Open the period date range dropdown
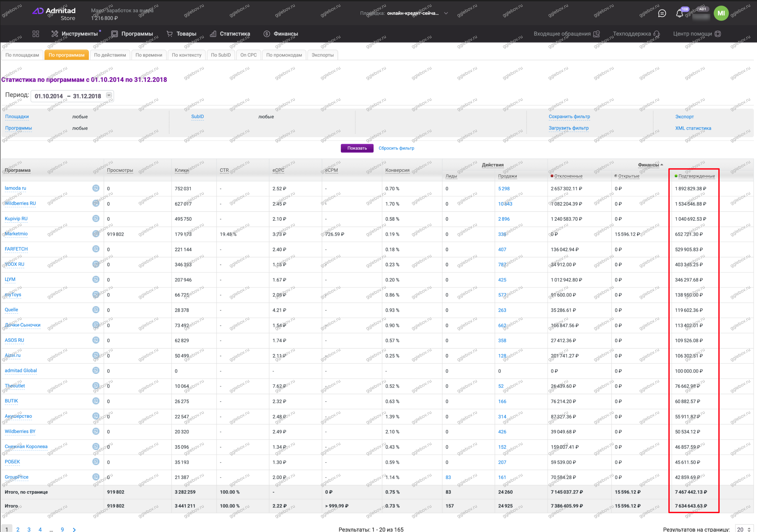This screenshot has width=757, height=532. click(x=109, y=96)
